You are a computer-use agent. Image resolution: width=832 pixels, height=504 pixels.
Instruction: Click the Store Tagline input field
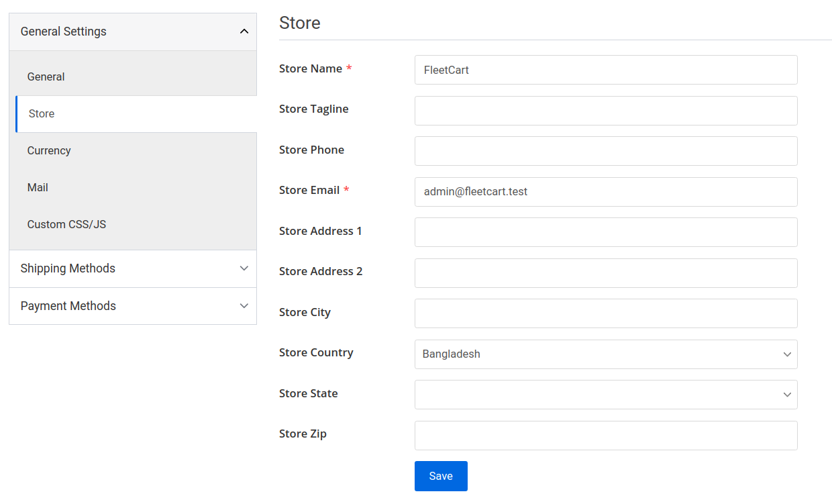(x=604, y=111)
